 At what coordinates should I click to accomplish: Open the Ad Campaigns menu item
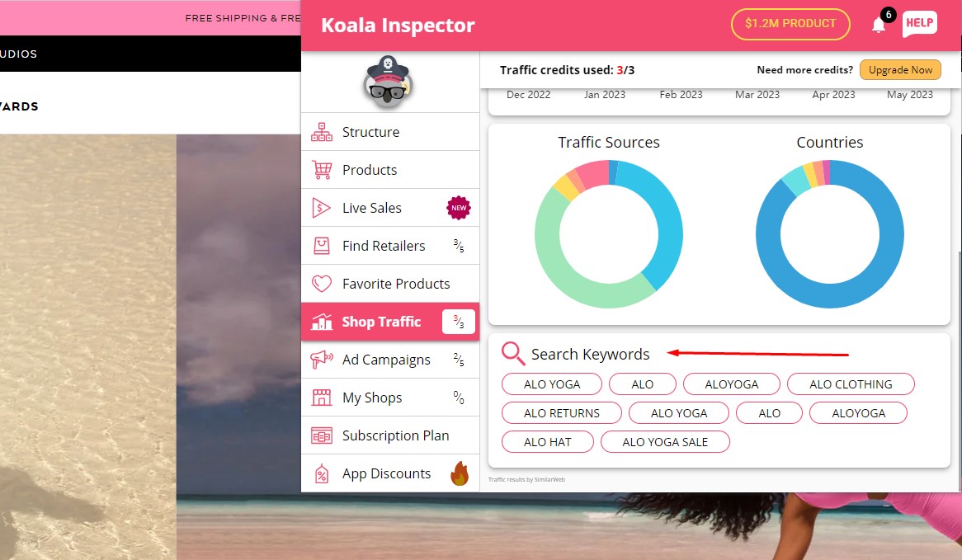(x=390, y=360)
